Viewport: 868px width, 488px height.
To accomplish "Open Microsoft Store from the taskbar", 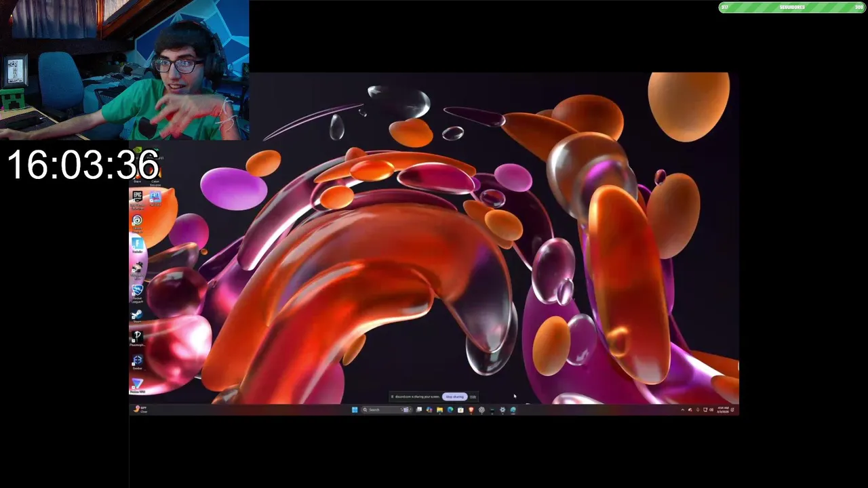I will coord(460,409).
